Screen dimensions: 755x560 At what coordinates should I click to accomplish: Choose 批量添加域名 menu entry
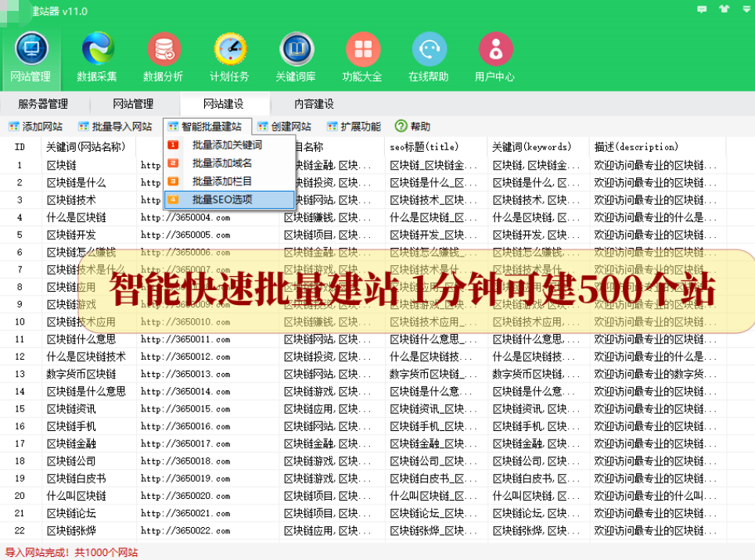click(x=222, y=163)
